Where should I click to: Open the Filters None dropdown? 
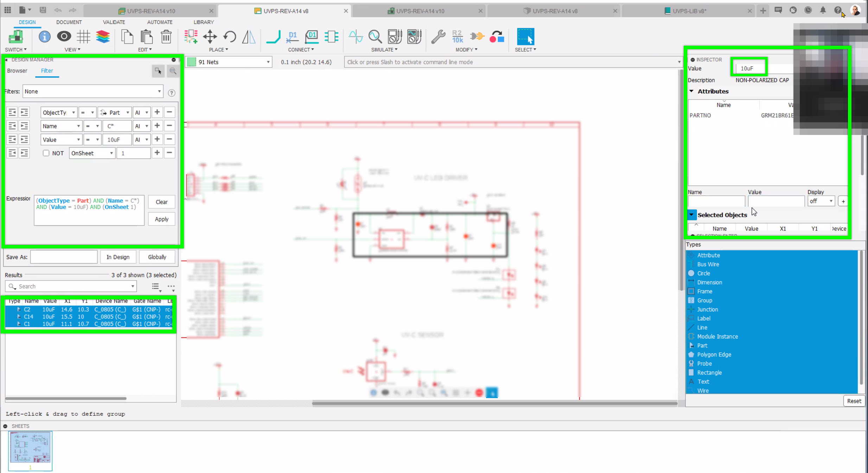click(x=93, y=91)
